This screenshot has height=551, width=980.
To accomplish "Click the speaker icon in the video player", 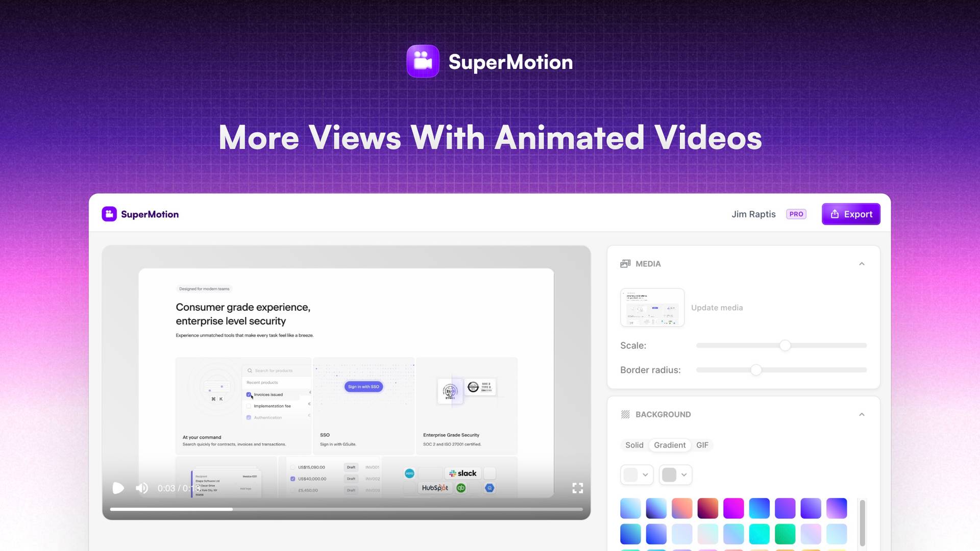I will [141, 488].
